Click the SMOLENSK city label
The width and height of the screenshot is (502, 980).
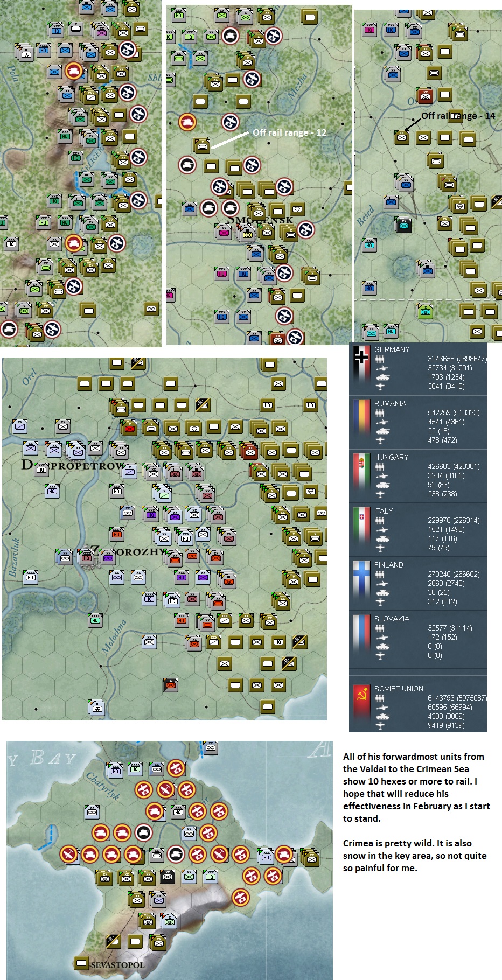260,220
